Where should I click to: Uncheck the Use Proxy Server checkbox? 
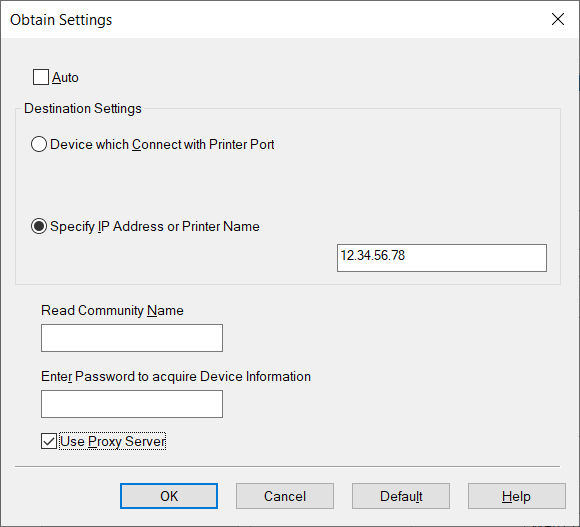pyautogui.click(x=49, y=441)
